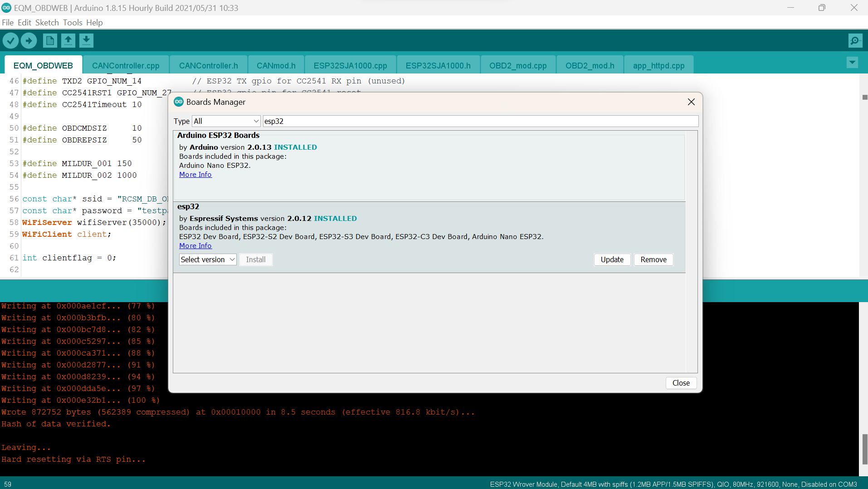This screenshot has height=489, width=868.
Task: Open the File menu
Action: (x=8, y=23)
